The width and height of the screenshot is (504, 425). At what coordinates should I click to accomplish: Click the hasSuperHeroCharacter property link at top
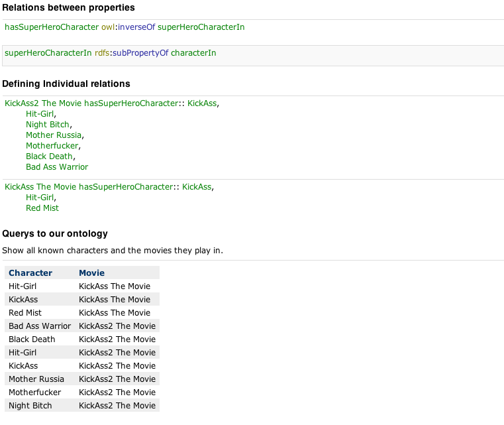click(52, 27)
